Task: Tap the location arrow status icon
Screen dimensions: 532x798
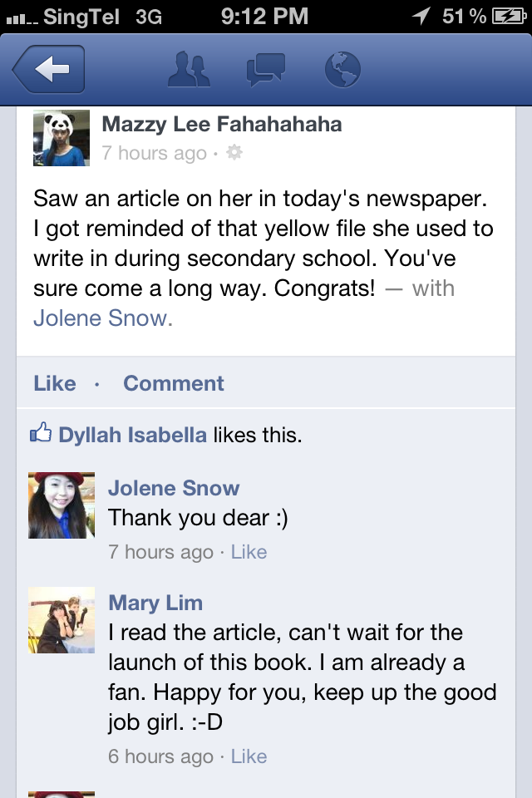Action: pyautogui.click(x=421, y=17)
